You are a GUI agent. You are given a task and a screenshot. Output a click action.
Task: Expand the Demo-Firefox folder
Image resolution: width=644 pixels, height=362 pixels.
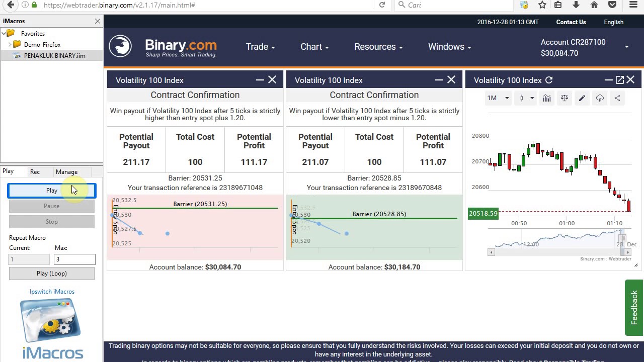click(x=10, y=45)
